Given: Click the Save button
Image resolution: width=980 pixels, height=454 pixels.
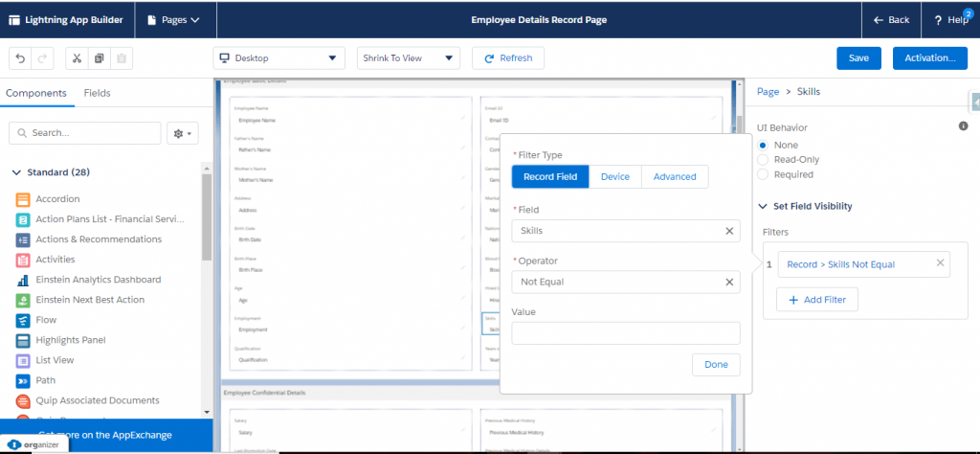Looking at the screenshot, I should (x=858, y=58).
